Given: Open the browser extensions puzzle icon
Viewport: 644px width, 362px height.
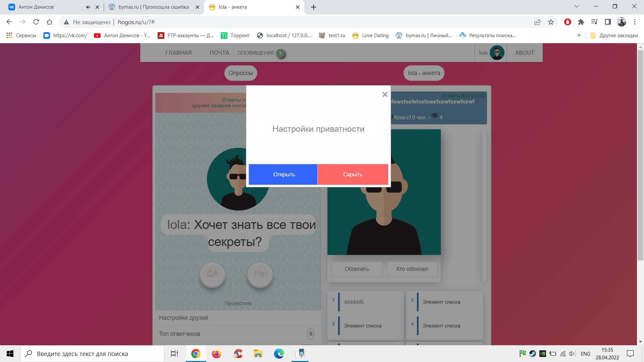Looking at the screenshot, I should click(581, 22).
